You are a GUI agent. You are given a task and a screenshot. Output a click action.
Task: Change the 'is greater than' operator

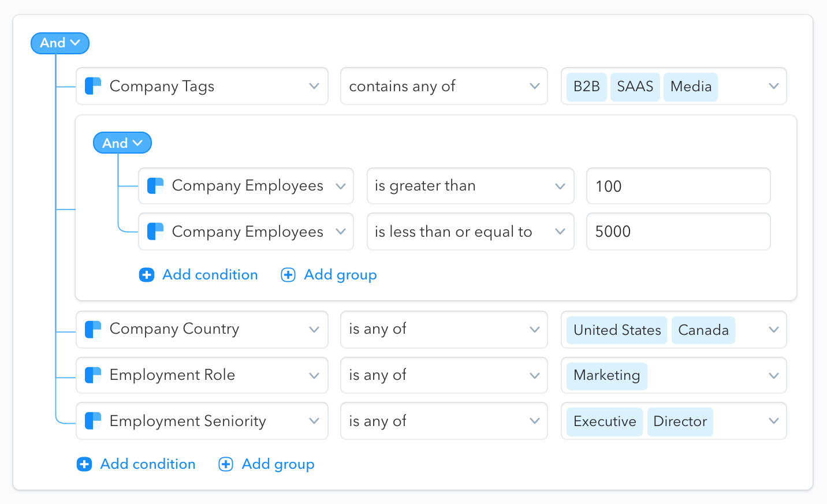click(x=471, y=186)
